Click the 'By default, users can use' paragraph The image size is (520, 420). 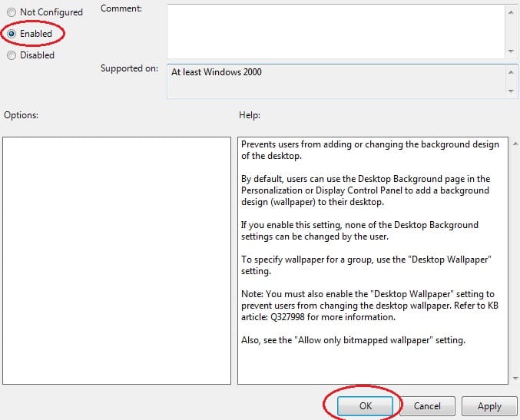pyautogui.click(x=366, y=190)
